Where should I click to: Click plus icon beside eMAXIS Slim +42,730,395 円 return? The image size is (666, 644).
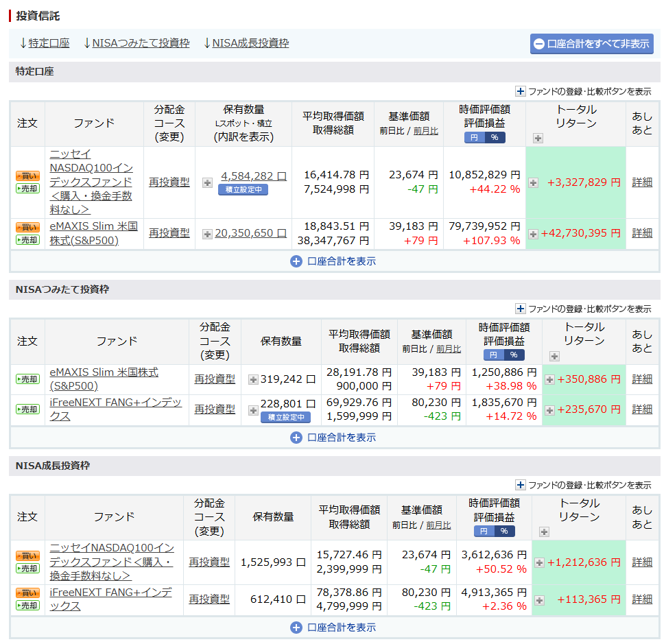[x=533, y=234]
